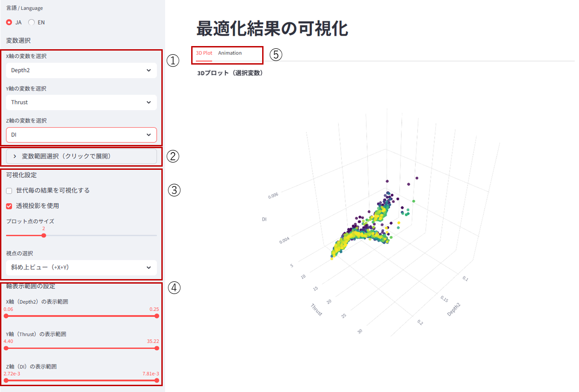
Task: Click the X軸 Depth2 range maximum handle
Action: 157,316
